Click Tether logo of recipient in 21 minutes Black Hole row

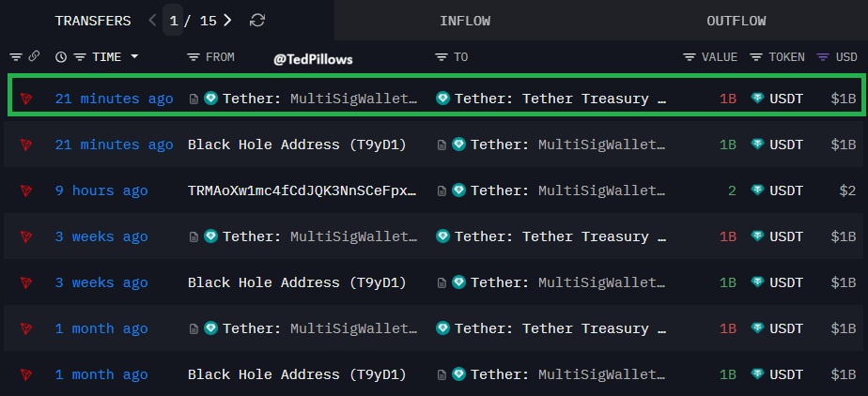[459, 145]
